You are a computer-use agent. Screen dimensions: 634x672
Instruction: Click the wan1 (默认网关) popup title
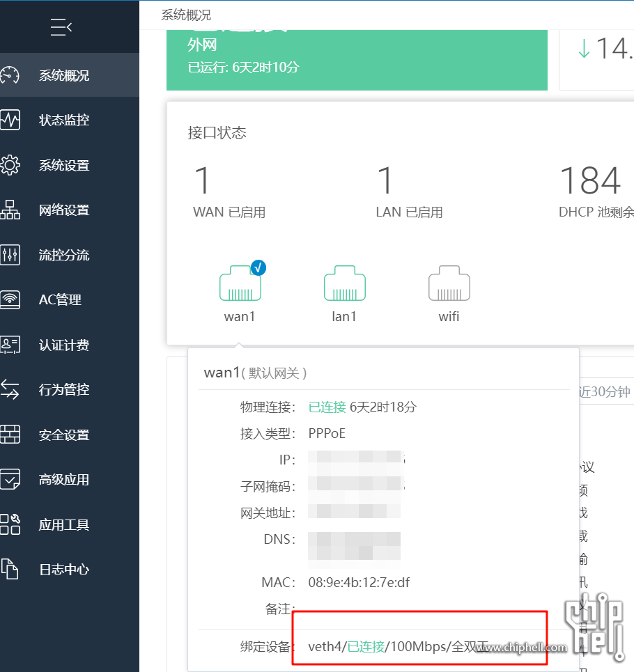tap(255, 373)
